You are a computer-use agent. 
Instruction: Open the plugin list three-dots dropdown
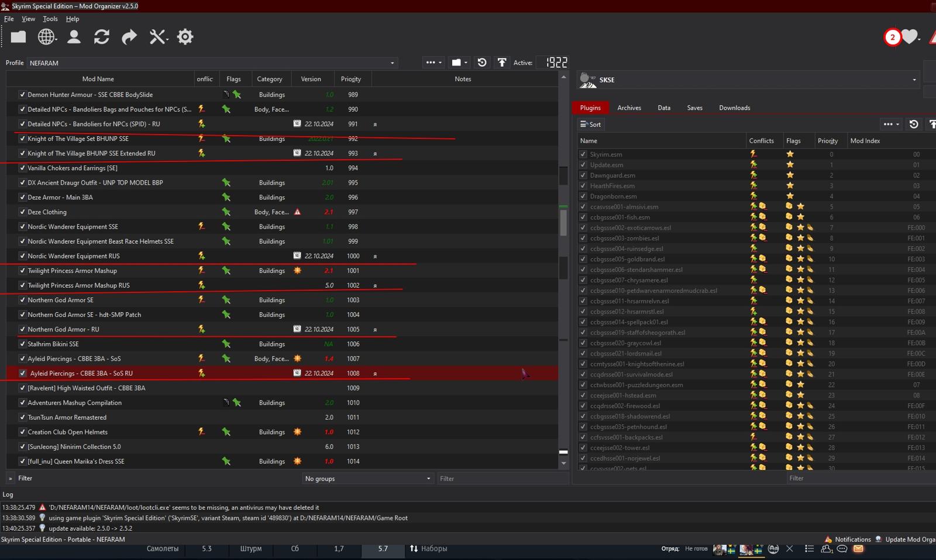tap(891, 124)
